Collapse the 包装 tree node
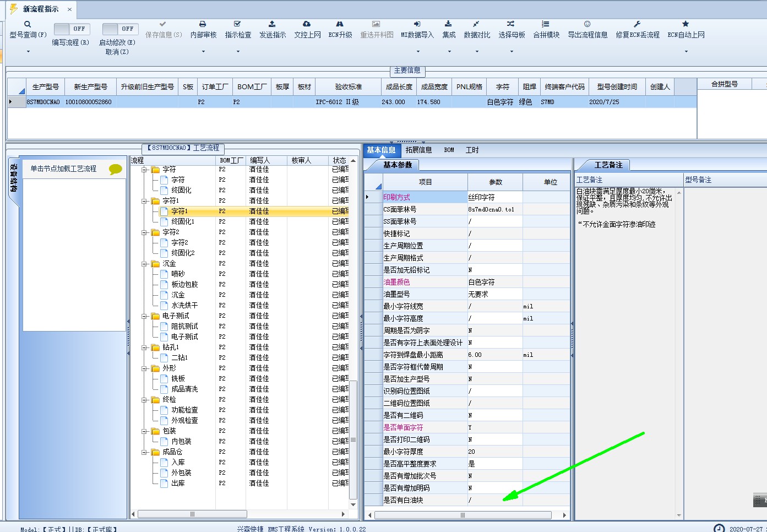The width and height of the screenshot is (767, 532). click(x=144, y=431)
